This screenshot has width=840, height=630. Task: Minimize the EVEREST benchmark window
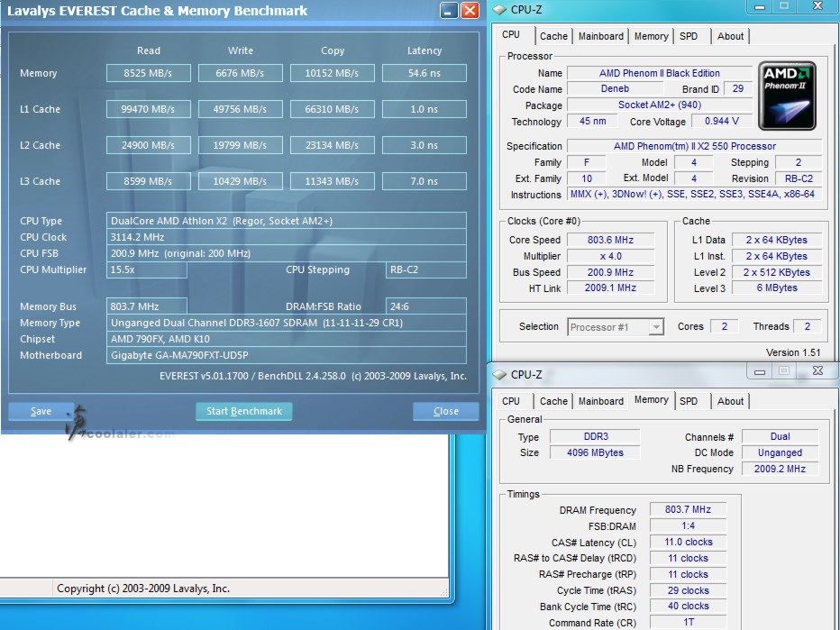click(449, 10)
